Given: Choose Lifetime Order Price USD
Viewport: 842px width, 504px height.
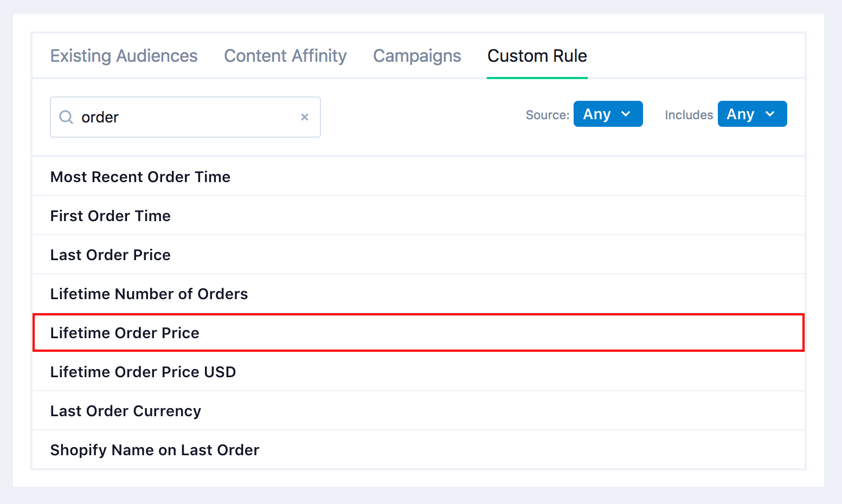Looking at the screenshot, I should (143, 372).
